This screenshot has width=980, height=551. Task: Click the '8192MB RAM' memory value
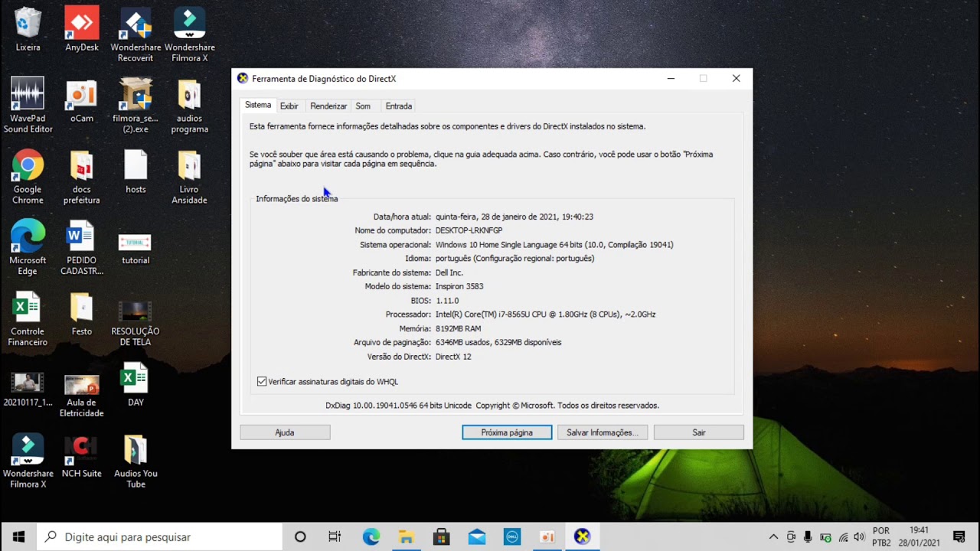458,328
